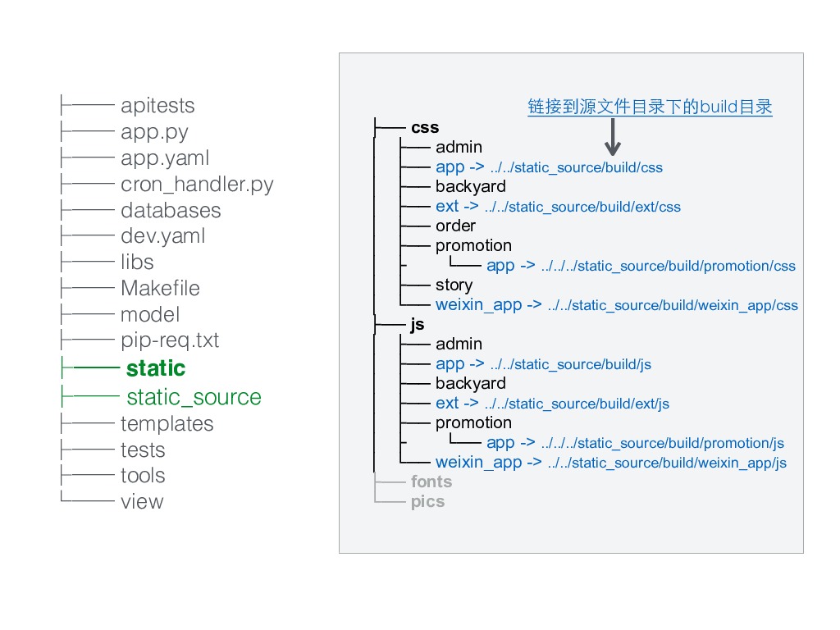Select the backyard folder under js
The image size is (840, 630).
[471, 383]
